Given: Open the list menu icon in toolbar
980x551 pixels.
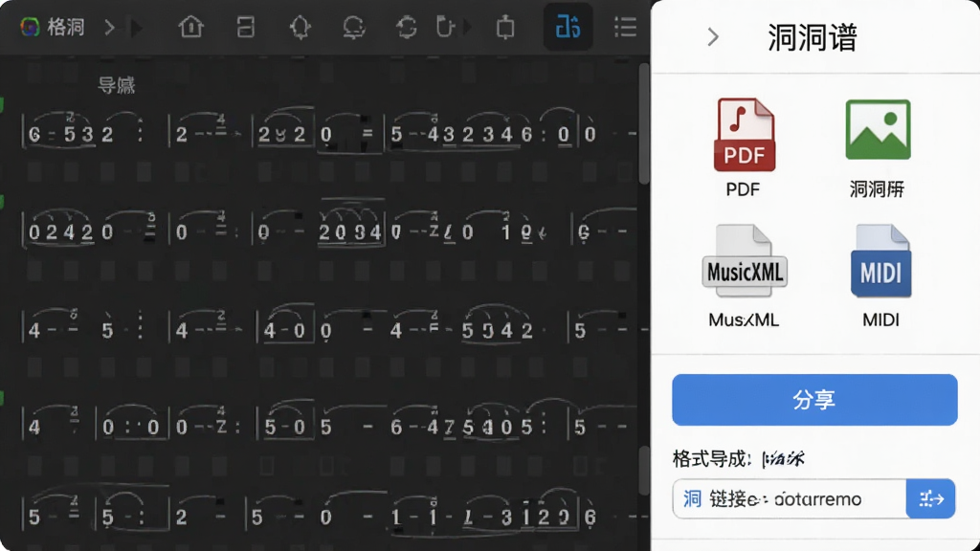Looking at the screenshot, I should [x=625, y=28].
